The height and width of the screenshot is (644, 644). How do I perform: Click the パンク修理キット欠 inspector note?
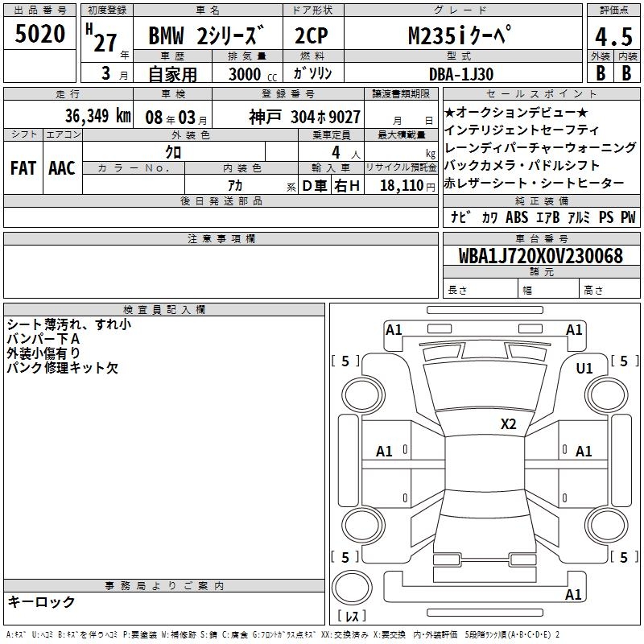pos(62,368)
